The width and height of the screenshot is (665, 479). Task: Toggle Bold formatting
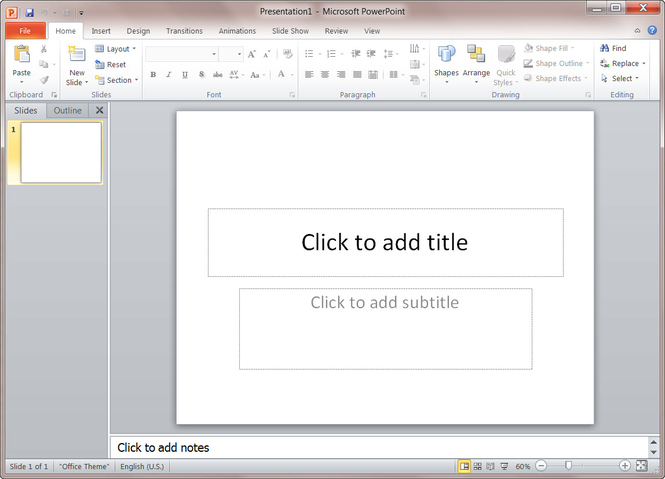point(153,75)
